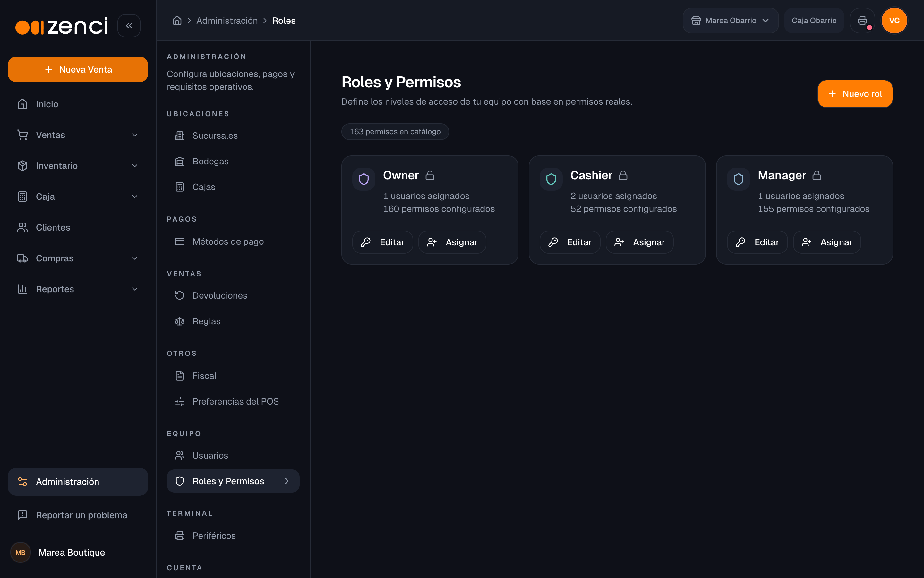
Task: Assign users to the Cashier role
Action: [x=639, y=242]
